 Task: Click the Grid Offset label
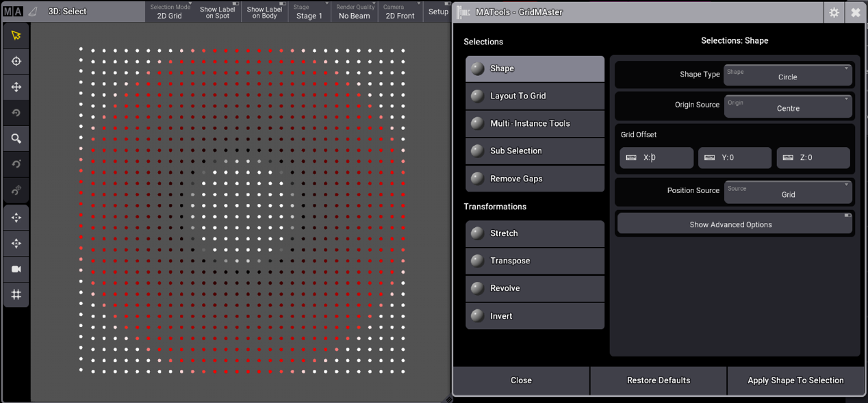point(639,135)
